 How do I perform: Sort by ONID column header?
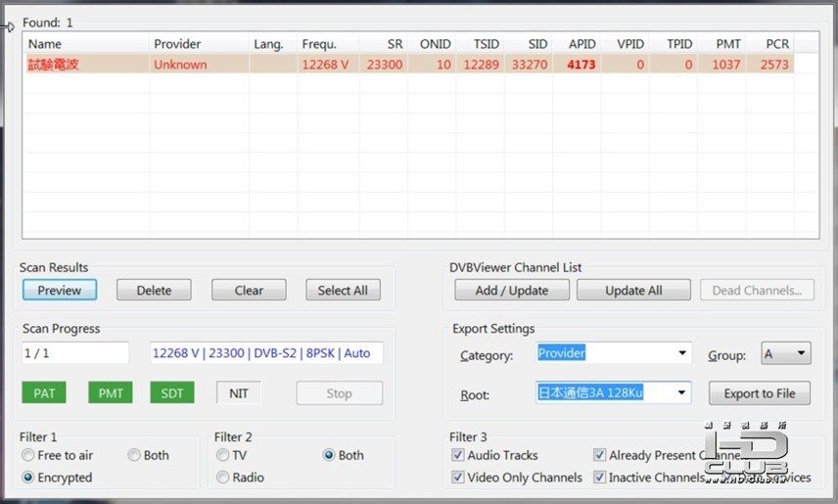click(432, 44)
